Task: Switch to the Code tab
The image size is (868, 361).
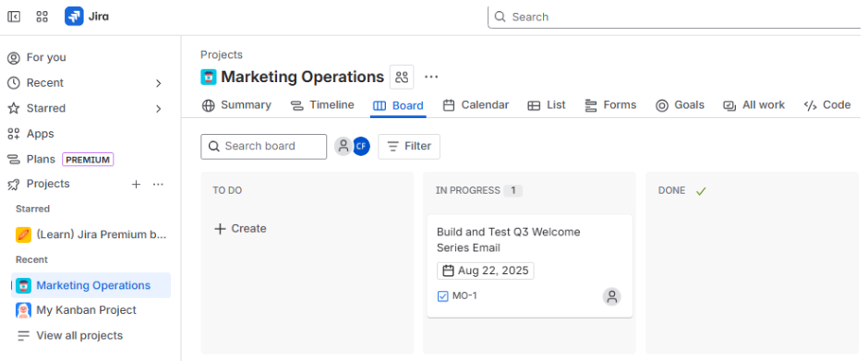Action: (827, 105)
